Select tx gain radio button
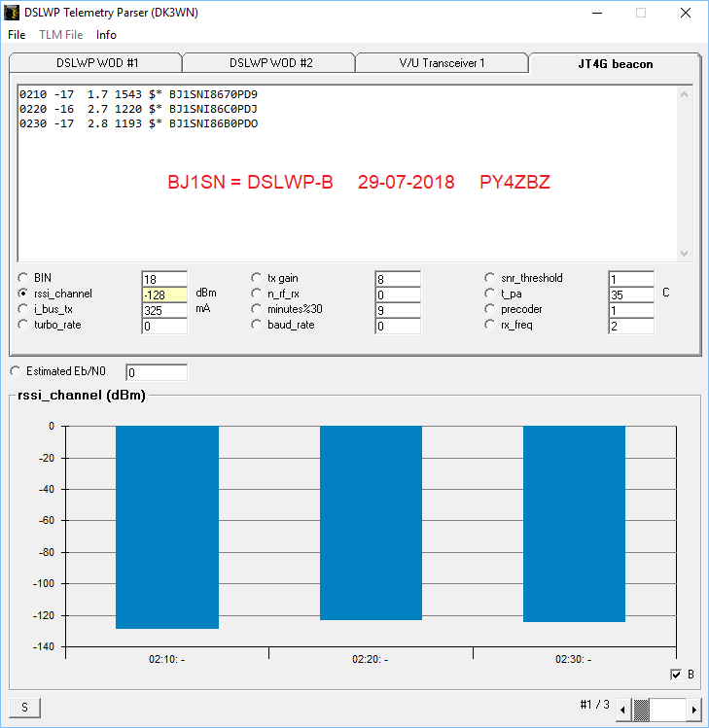 pos(257,278)
